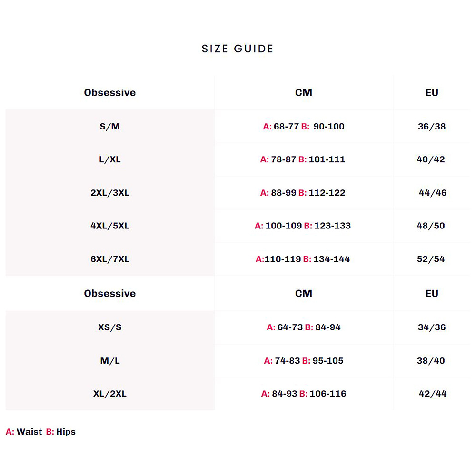Image resolution: width=476 pixels, height=476 pixels.
Task: Click the B: Hips legend label
Action: click(61, 432)
